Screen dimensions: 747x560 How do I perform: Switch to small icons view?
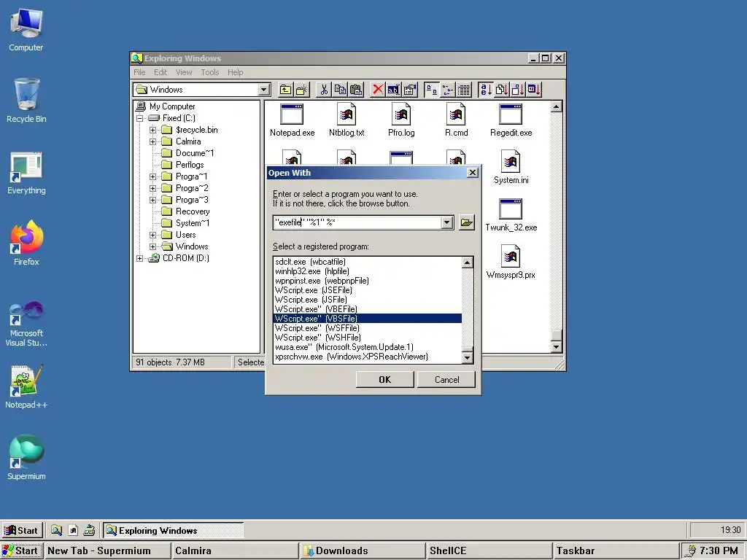(x=447, y=90)
